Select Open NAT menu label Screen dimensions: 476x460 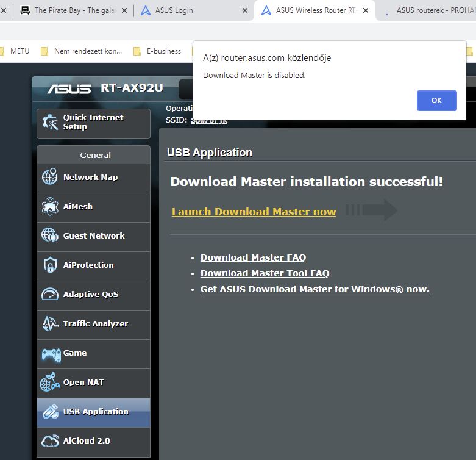83,382
